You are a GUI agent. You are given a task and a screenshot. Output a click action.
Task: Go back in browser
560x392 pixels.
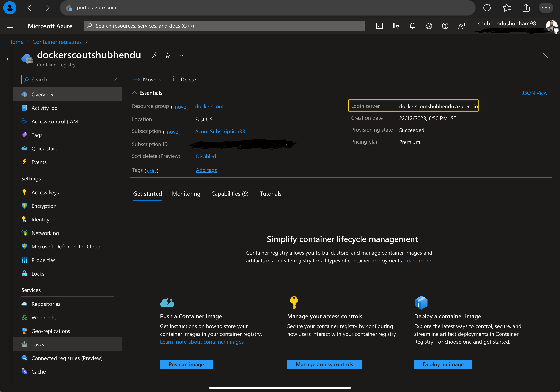[x=30, y=8]
